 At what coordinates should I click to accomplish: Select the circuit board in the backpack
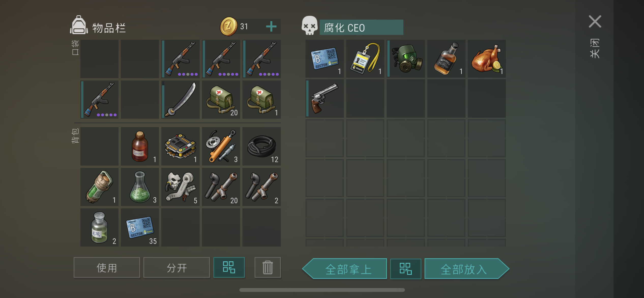[180, 146]
